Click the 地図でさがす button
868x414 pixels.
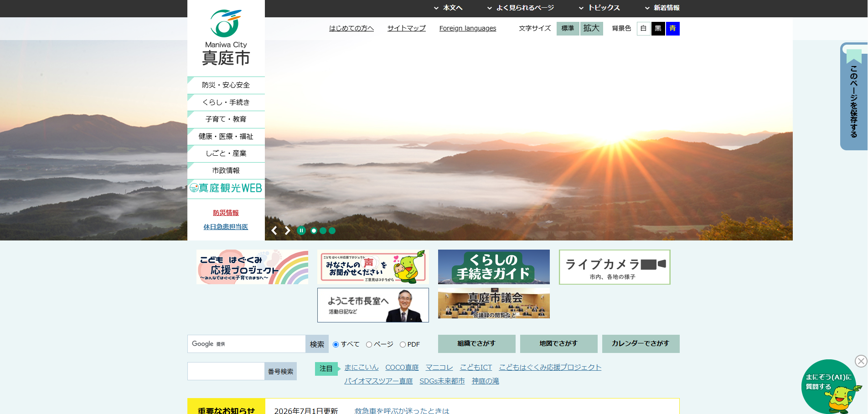coord(559,344)
